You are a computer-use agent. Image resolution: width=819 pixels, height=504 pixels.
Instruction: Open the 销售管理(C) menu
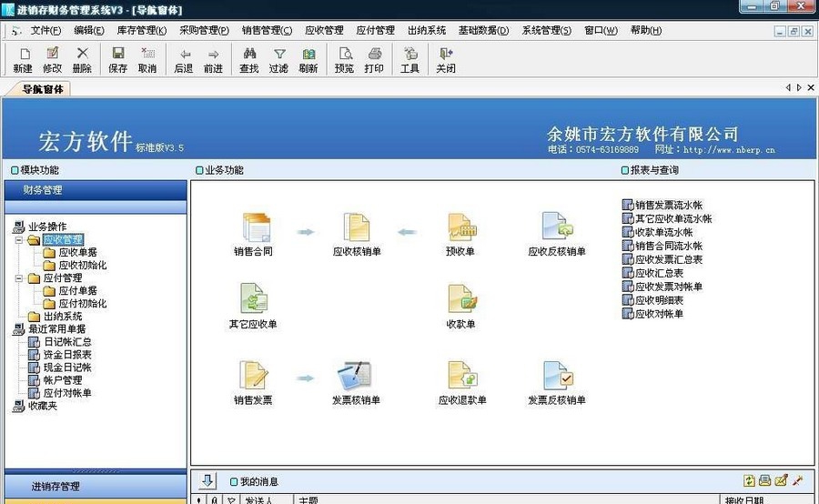point(267,31)
